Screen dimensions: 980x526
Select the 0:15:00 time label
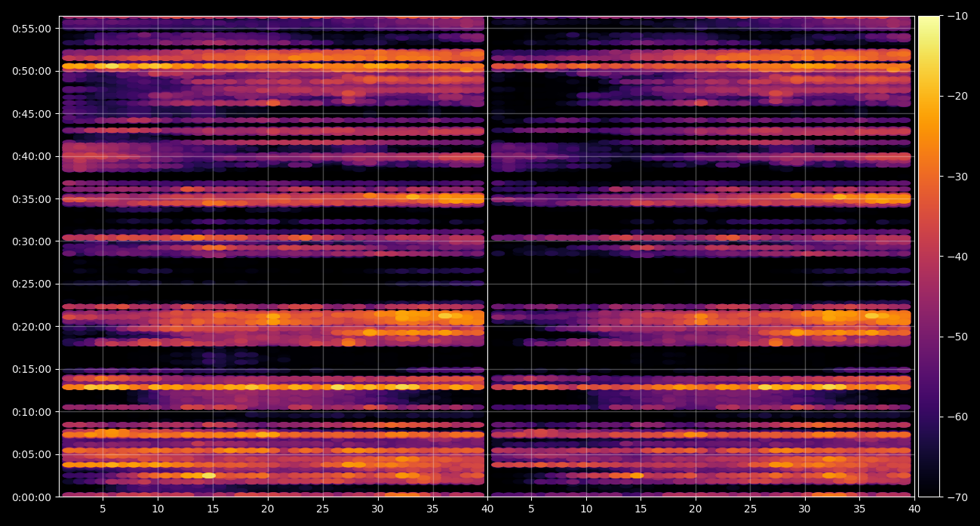pyautogui.click(x=32, y=369)
